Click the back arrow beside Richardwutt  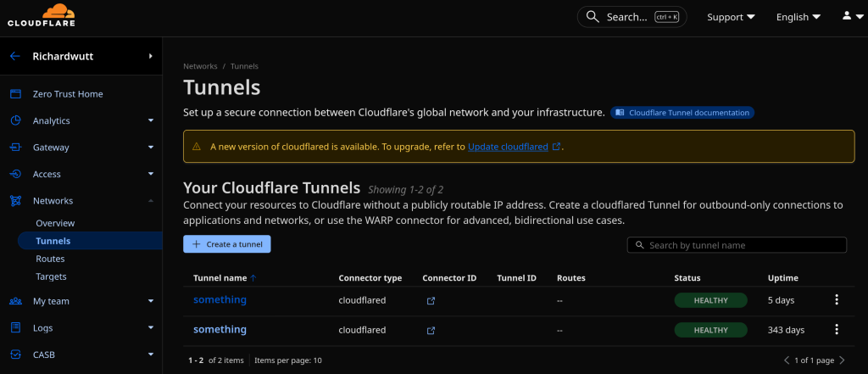14,57
